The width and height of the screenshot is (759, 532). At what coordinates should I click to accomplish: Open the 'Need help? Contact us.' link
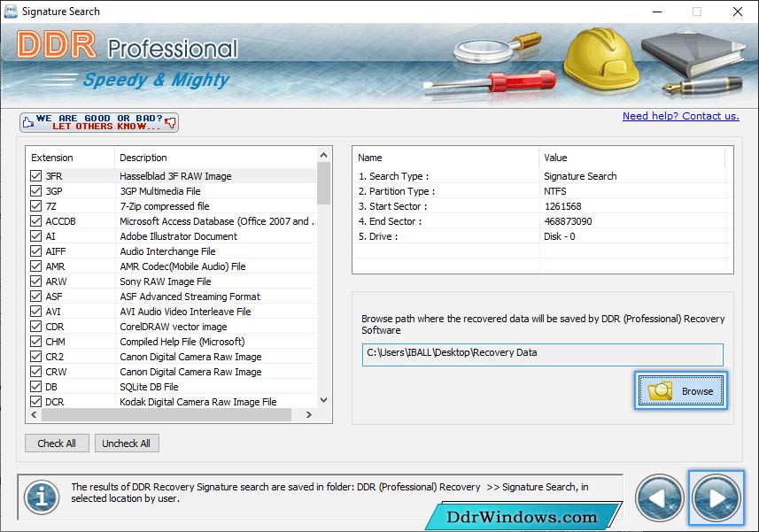680,116
